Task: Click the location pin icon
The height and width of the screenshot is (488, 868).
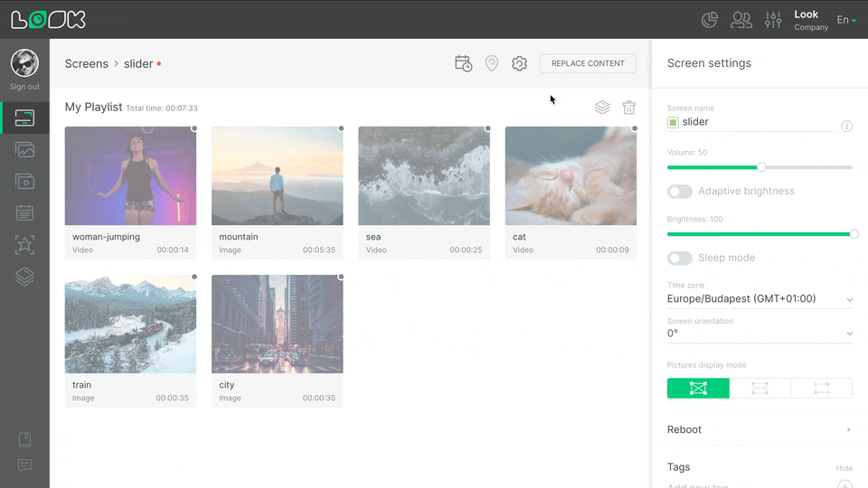Action: pos(492,63)
